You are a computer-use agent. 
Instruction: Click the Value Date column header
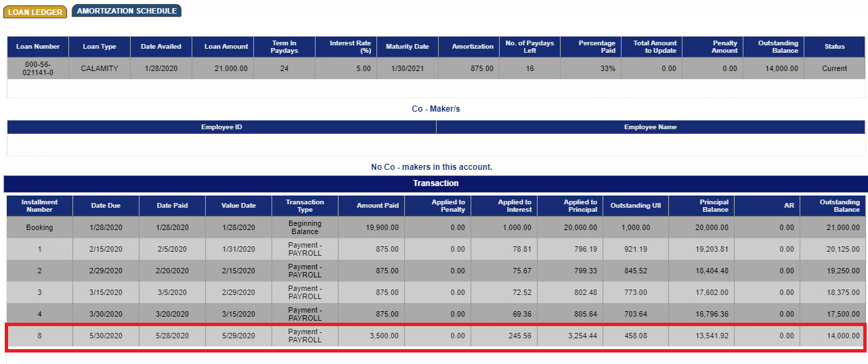tap(238, 206)
